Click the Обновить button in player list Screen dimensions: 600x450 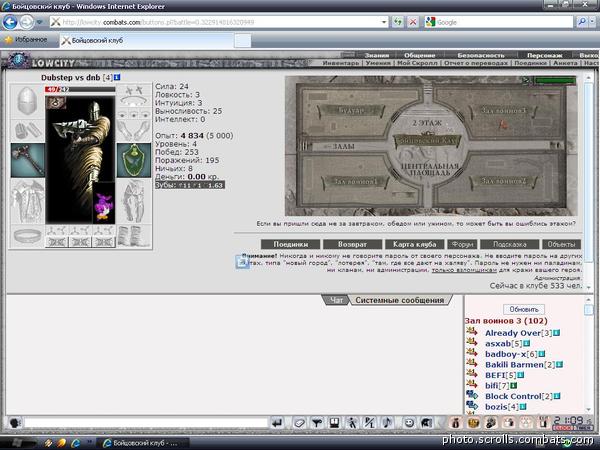(x=523, y=309)
